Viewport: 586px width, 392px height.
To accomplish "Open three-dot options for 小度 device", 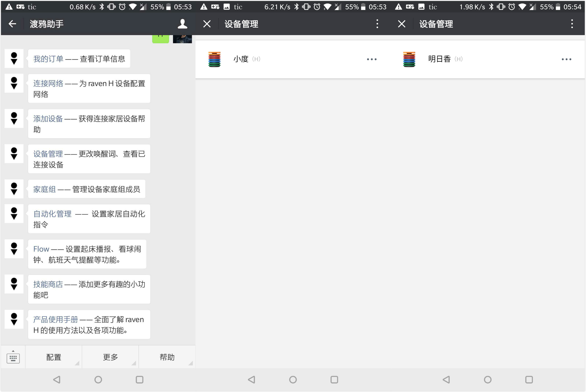I will (x=371, y=59).
